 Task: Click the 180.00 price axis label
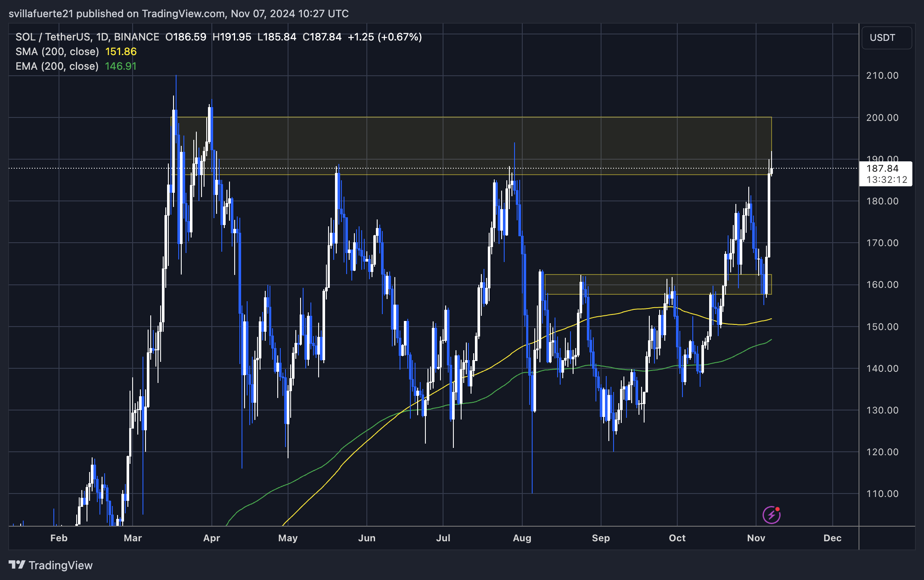click(882, 201)
